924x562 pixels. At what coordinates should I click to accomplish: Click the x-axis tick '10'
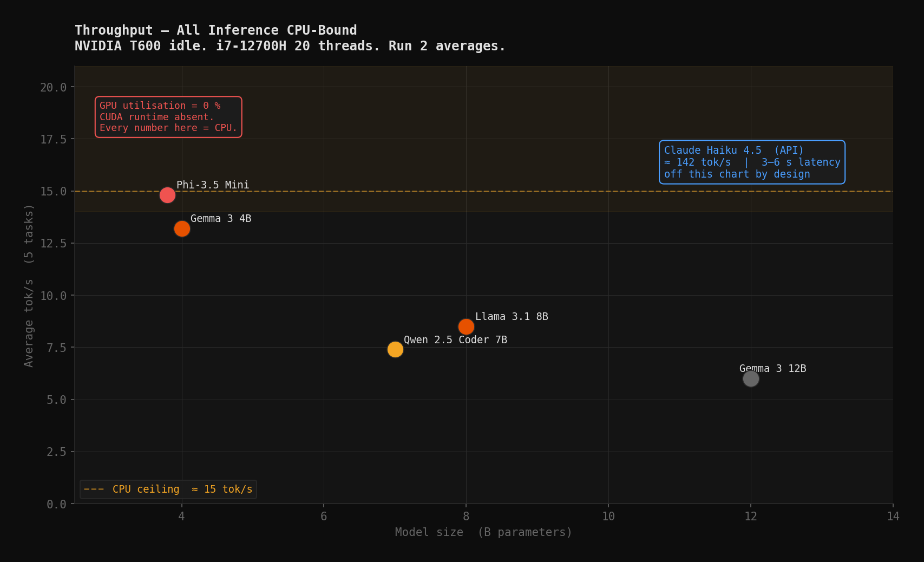point(608,517)
